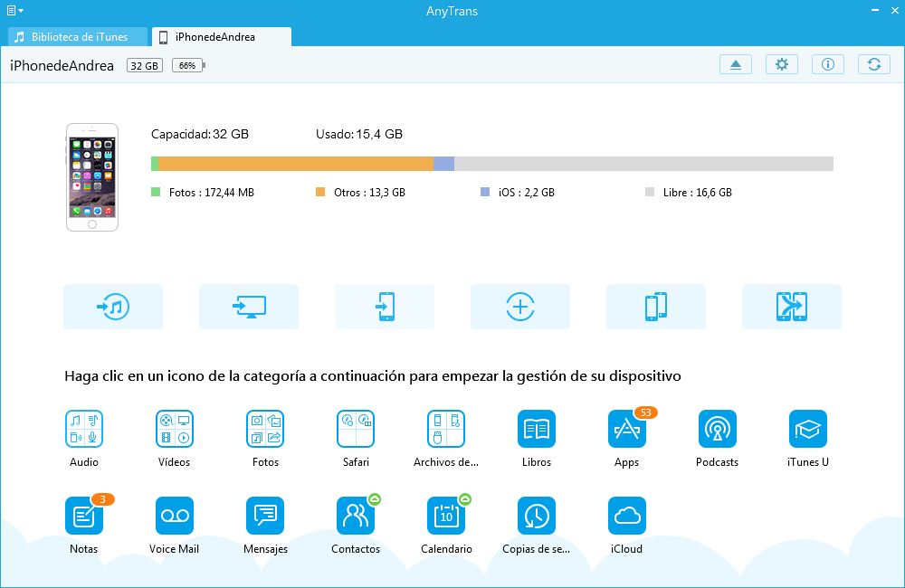Click the blue iOS legend swatch
905x588 pixels.
[485, 192]
